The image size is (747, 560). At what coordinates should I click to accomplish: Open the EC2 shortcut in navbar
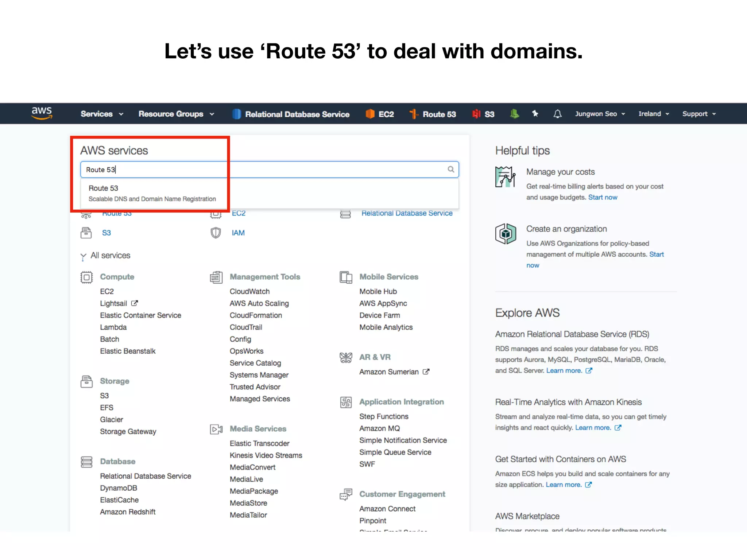coord(380,114)
